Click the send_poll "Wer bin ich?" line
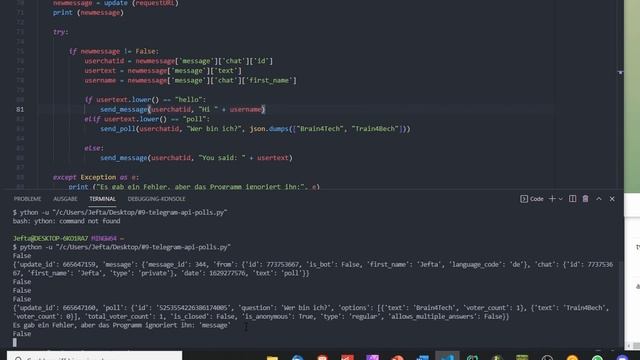 [x=255, y=129]
